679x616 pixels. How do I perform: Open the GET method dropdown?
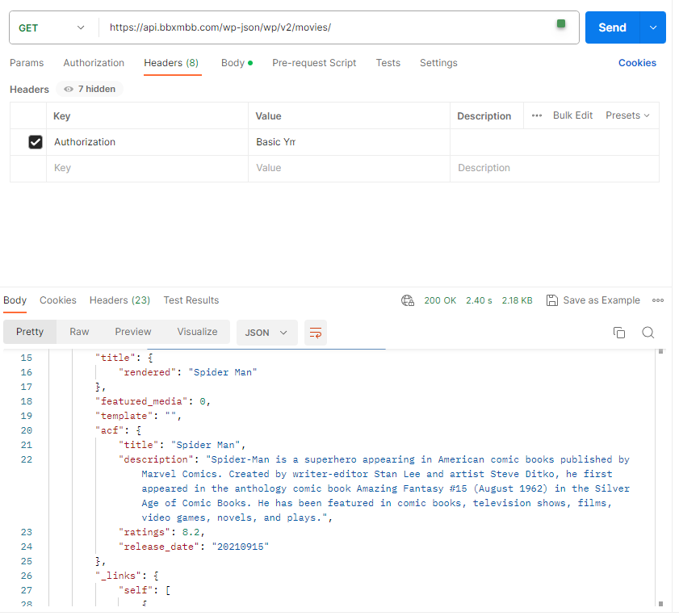pyautogui.click(x=52, y=27)
